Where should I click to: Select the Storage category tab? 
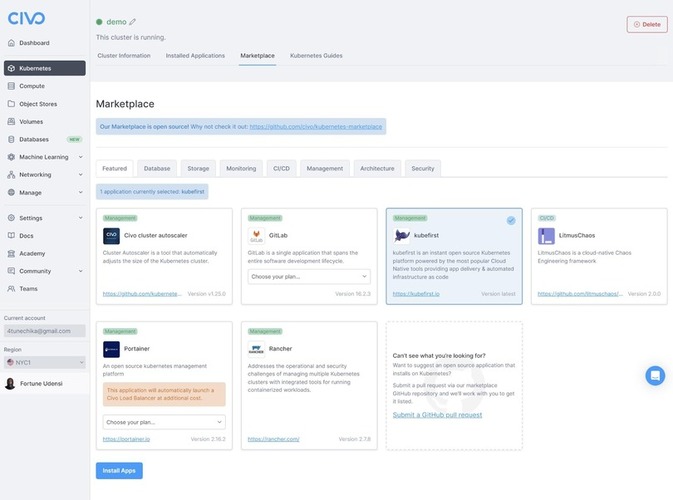[198, 168]
